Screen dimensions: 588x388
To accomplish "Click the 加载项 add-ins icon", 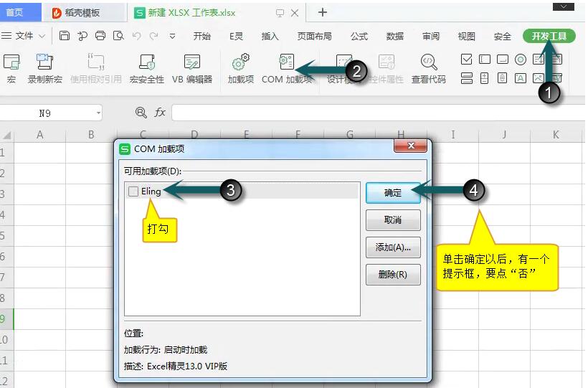I will tap(241, 63).
